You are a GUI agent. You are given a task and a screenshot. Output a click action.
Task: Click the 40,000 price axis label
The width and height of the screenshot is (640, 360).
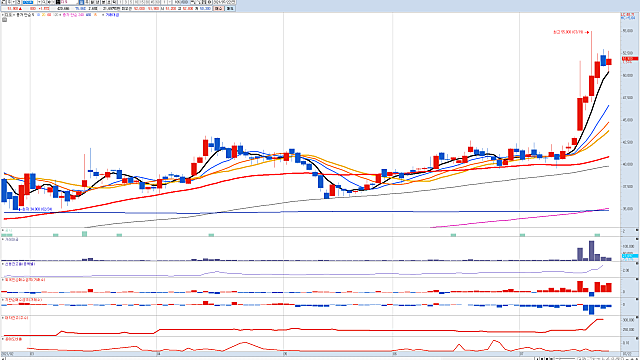[628, 164]
